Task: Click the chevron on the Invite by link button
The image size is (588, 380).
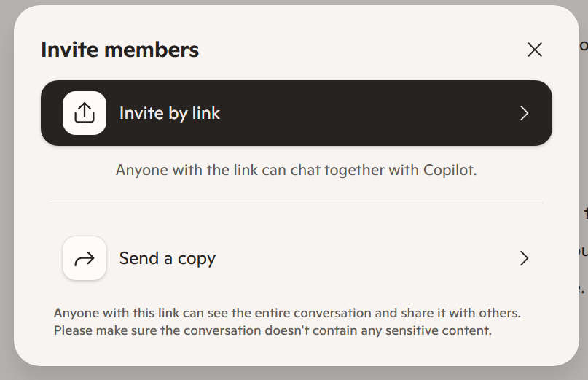Action: tap(524, 113)
